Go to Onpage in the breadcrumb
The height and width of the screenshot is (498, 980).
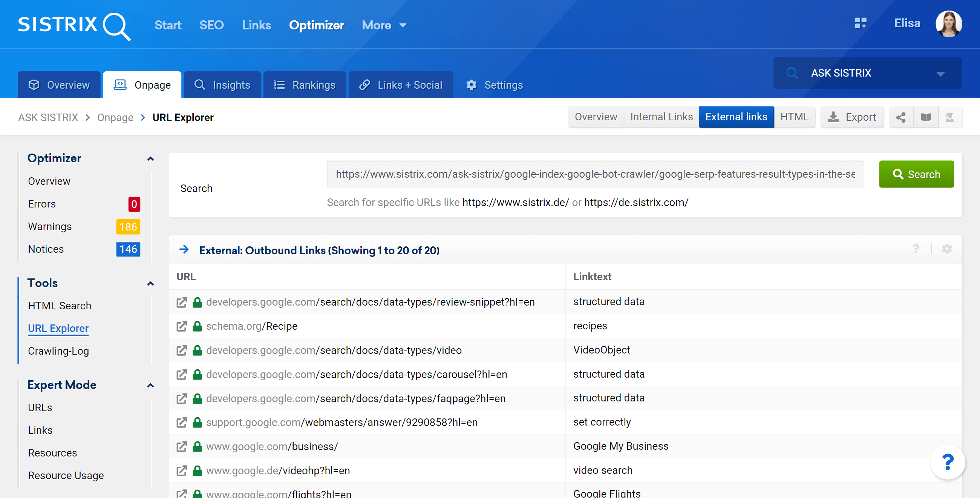click(x=115, y=117)
